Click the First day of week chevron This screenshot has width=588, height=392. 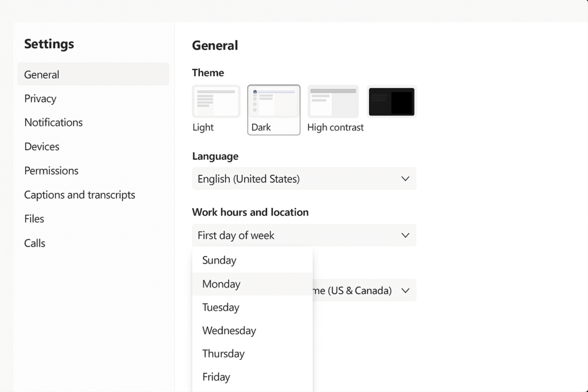coord(405,235)
